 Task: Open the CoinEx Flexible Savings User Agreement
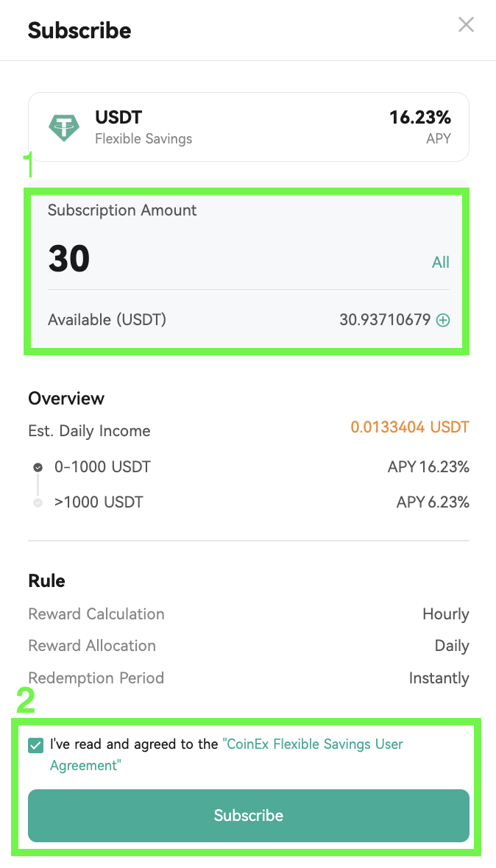click(x=227, y=755)
